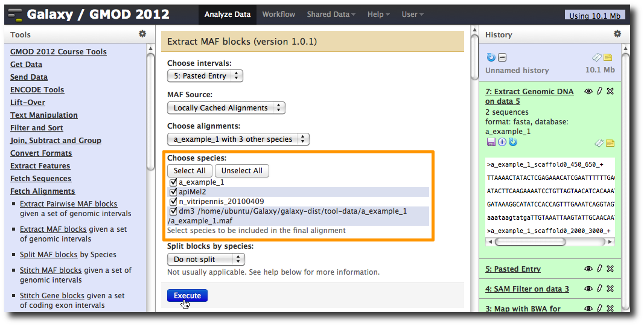Image resolution: width=644 pixels, height=326 pixels.
Task: Open the User menu
Action: [412, 14]
